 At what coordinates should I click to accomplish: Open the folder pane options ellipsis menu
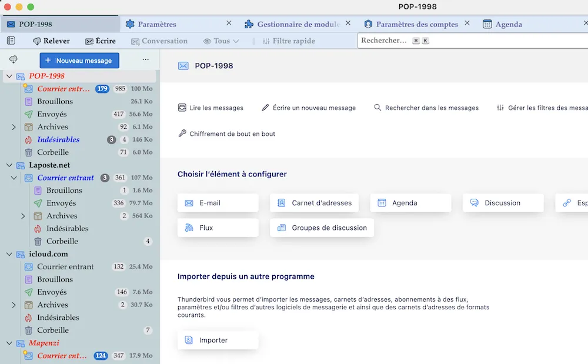(145, 59)
